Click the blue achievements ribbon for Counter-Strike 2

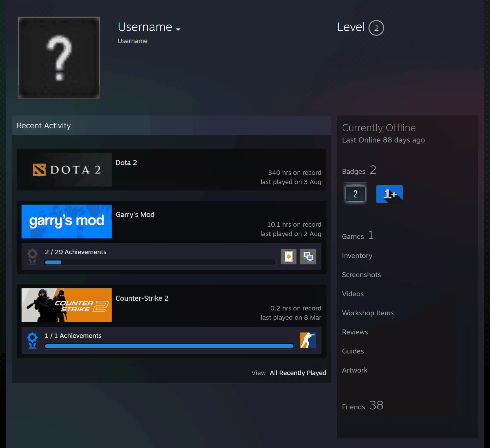click(32, 340)
